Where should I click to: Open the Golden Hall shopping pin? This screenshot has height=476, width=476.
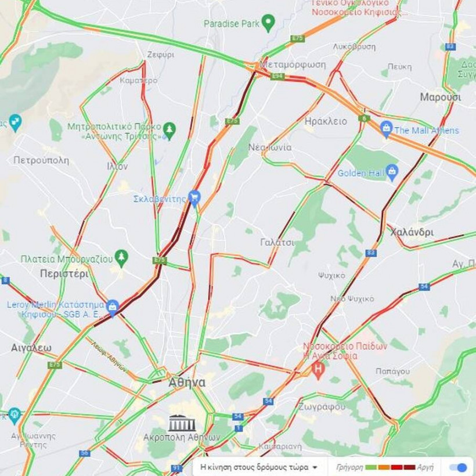tap(392, 172)
